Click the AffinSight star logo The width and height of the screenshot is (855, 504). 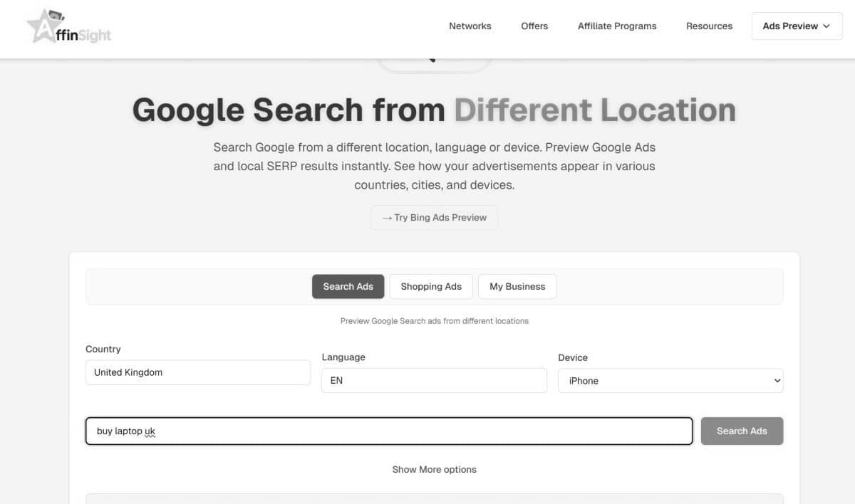tap(68, 27)
